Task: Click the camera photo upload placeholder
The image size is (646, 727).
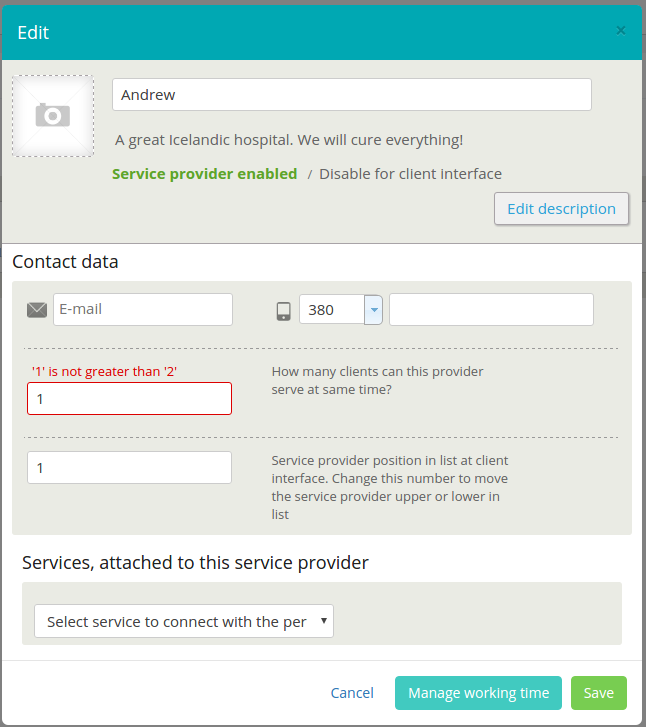Action: pos(53,115)
